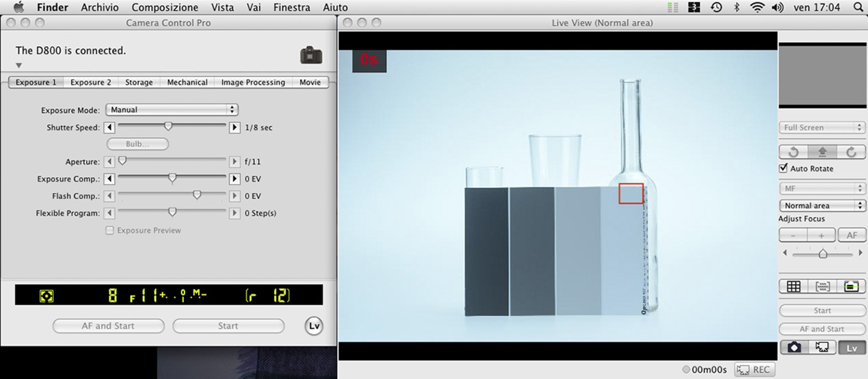
Task: Open the Apple menu
Action: (18, 7)
